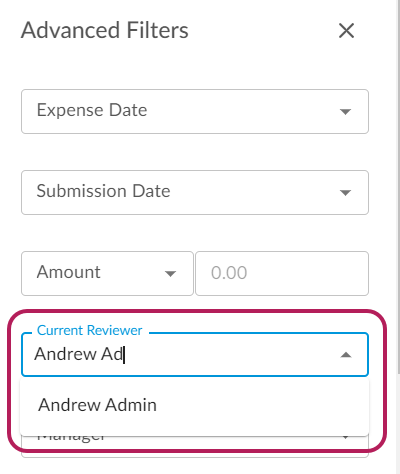Choose the Andrew Admin suggestion
This screenshot has height=474, width=400.
[x=194, y=405]
